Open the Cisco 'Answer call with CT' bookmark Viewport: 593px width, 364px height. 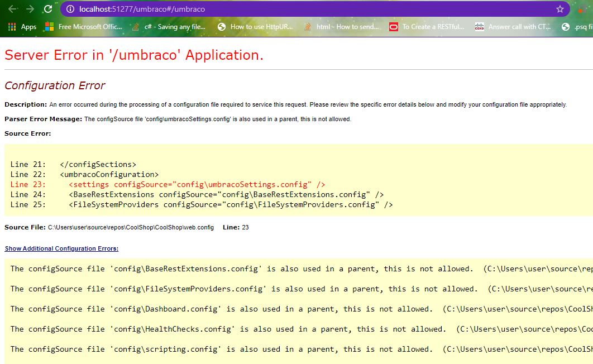(x=513, y=27)
